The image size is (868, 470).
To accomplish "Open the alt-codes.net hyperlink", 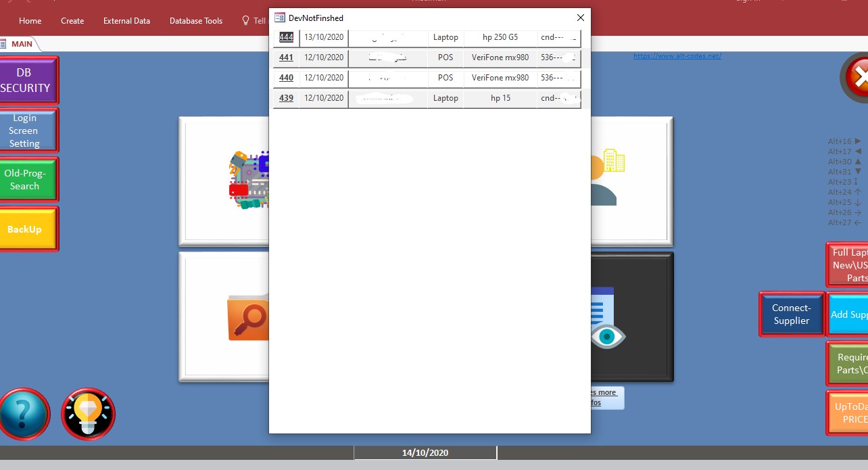I will (x=677, y=56).
